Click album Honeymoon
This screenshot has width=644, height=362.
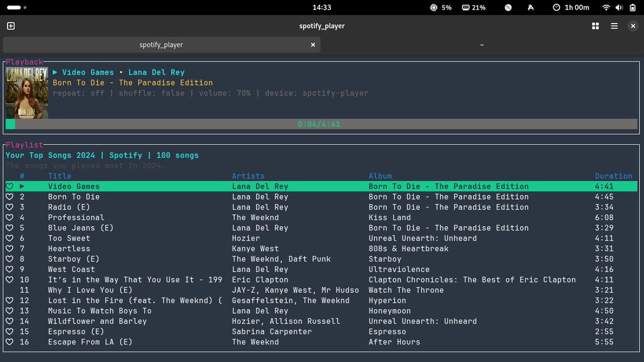(x=390, y=311)
